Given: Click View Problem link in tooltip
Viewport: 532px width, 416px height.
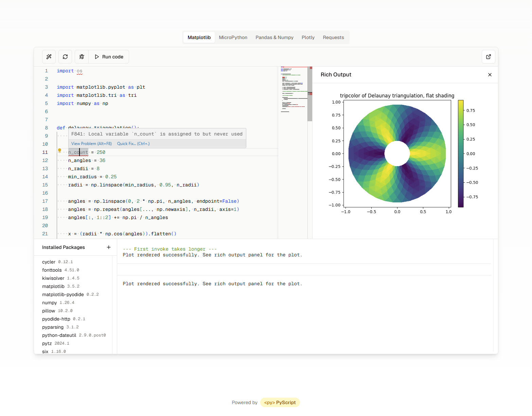Looking at the screenshot, I should pos(91,144).
